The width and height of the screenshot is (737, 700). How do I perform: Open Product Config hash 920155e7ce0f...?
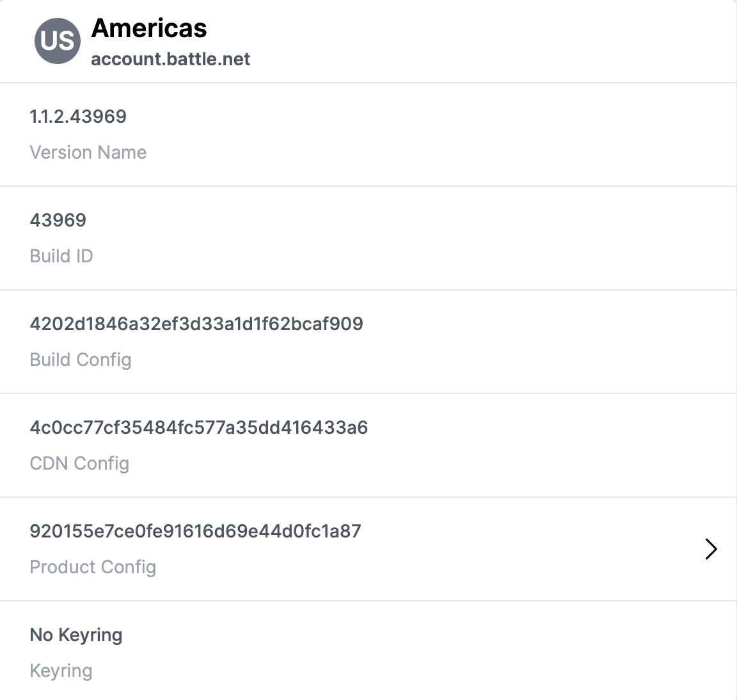[196, 531]
